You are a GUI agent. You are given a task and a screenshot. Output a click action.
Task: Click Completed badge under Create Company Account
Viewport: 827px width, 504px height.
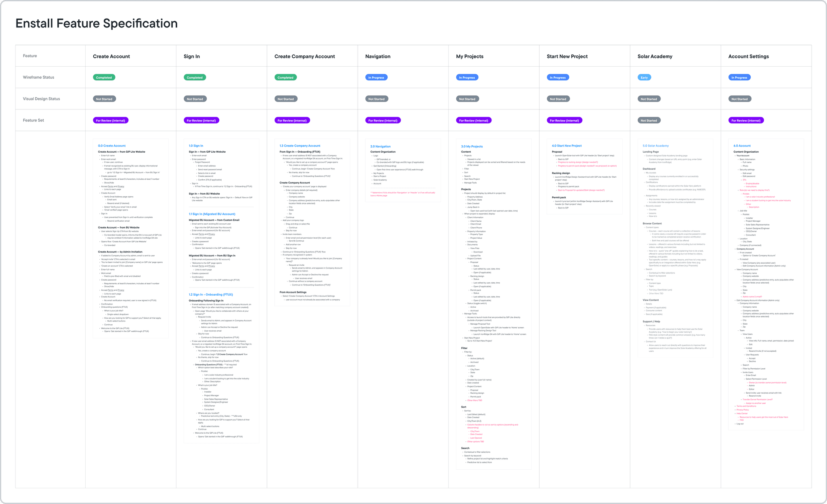point(285,78)
